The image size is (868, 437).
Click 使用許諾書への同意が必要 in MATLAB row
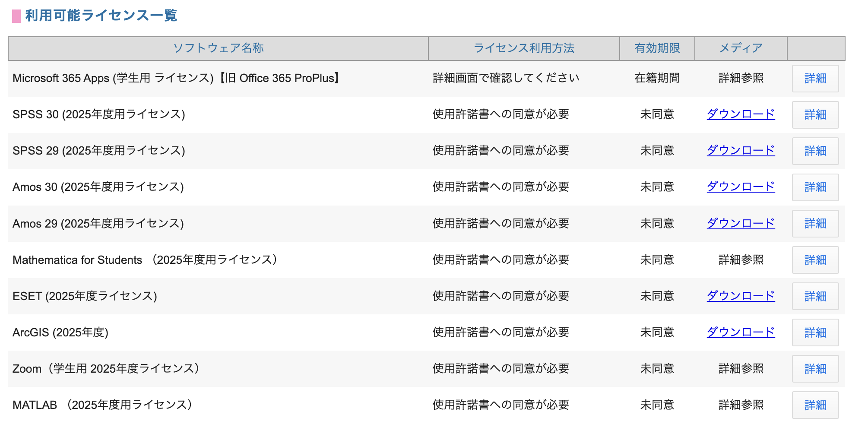pyautogui.click(x=501, y=405)
